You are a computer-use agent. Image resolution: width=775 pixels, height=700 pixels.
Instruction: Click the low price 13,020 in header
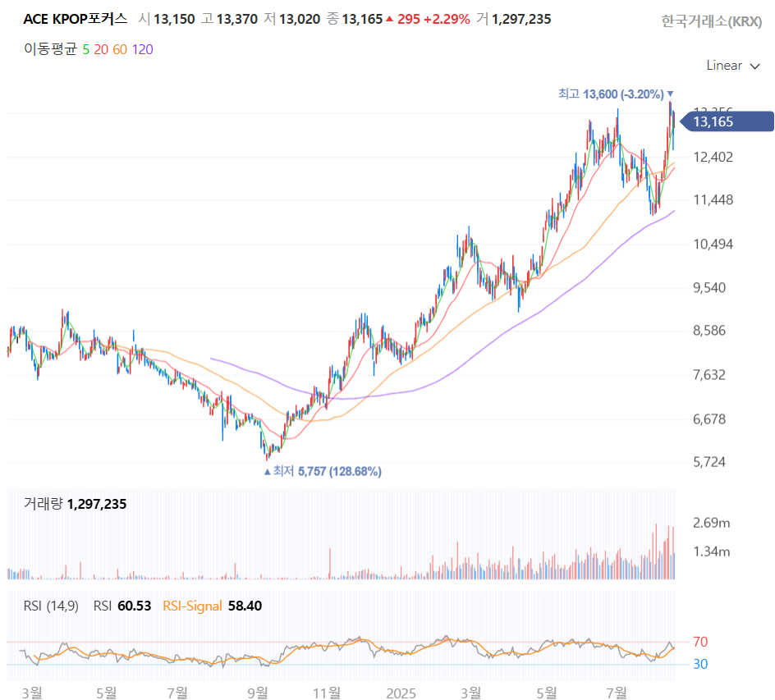[300, 19]
